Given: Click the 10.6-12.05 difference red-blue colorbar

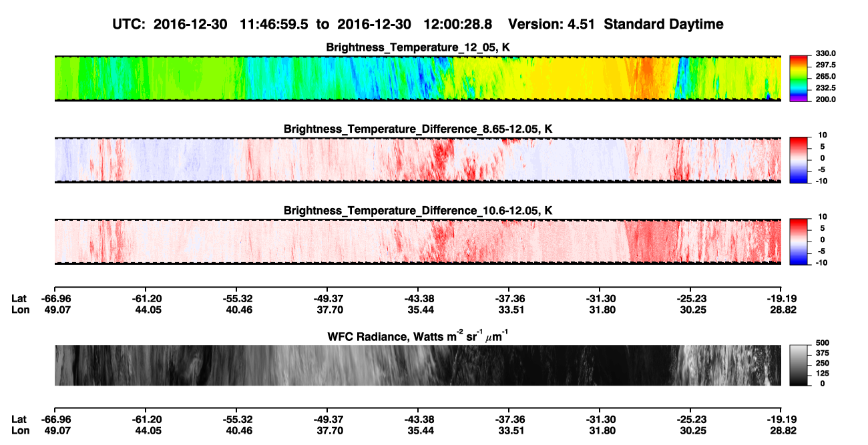Looking at the screenshot, I should pos(798,240).
